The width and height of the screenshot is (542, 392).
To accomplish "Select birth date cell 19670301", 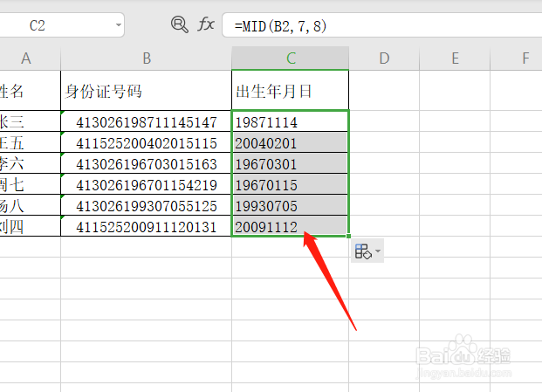I will click(x=291, y=163).
